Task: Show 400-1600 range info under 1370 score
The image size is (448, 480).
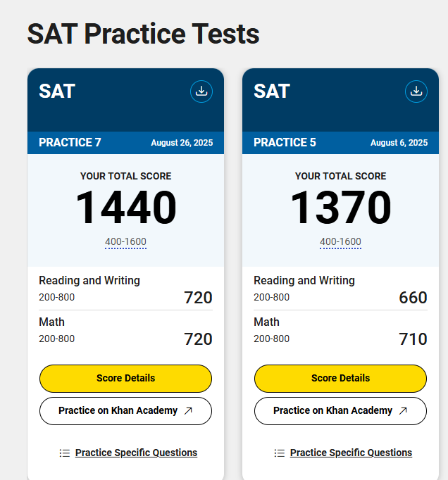Action: (x=340, y=242)
